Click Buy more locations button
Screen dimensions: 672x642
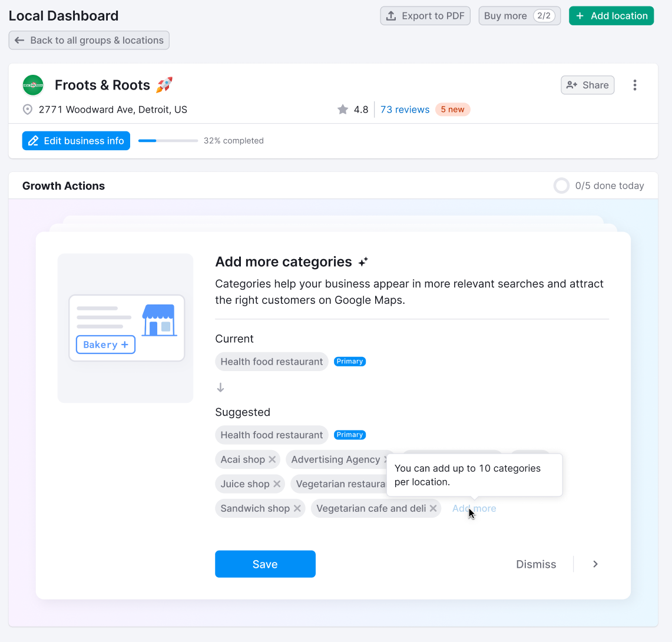[x=519, y=16]
